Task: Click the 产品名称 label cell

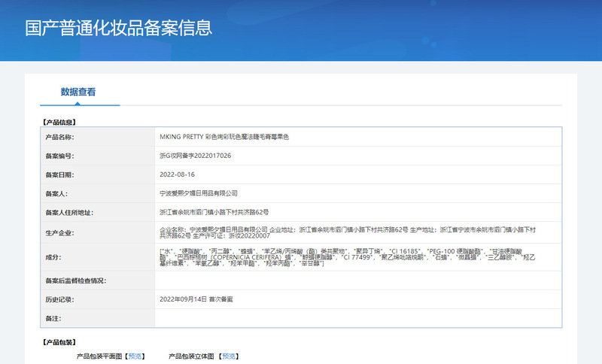Action: [98, 137]
